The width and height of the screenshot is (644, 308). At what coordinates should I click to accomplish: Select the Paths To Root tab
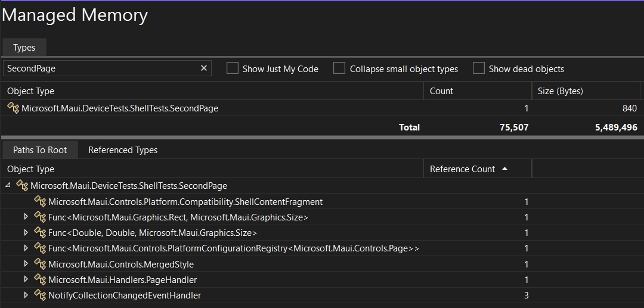click(x=40, y=150)
